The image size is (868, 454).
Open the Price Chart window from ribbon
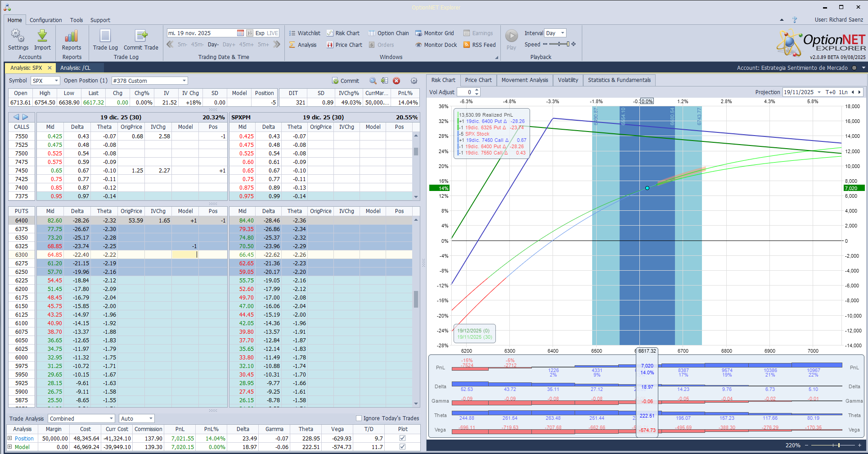click(344, 45)
